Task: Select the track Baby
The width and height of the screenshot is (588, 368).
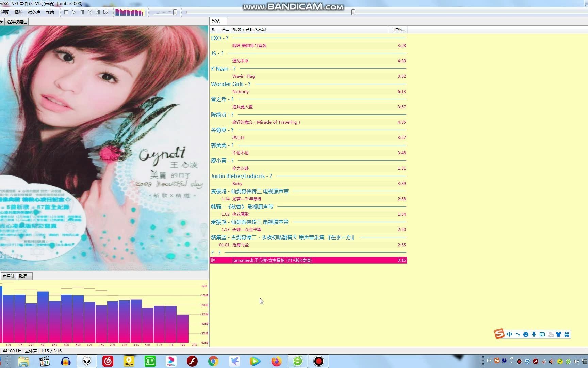Action: point(308,184)
